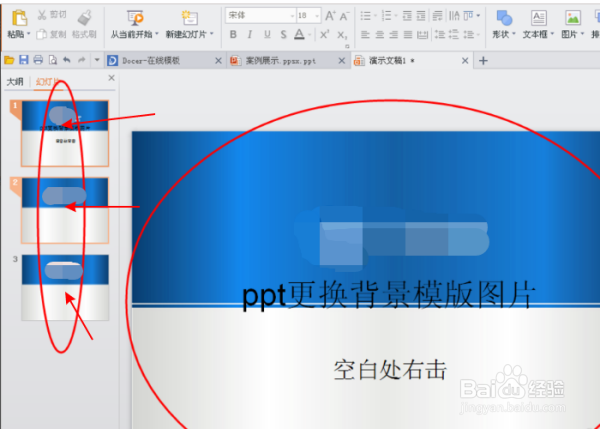
Task: Increase paragraph indent level
Action: [421, 16]
